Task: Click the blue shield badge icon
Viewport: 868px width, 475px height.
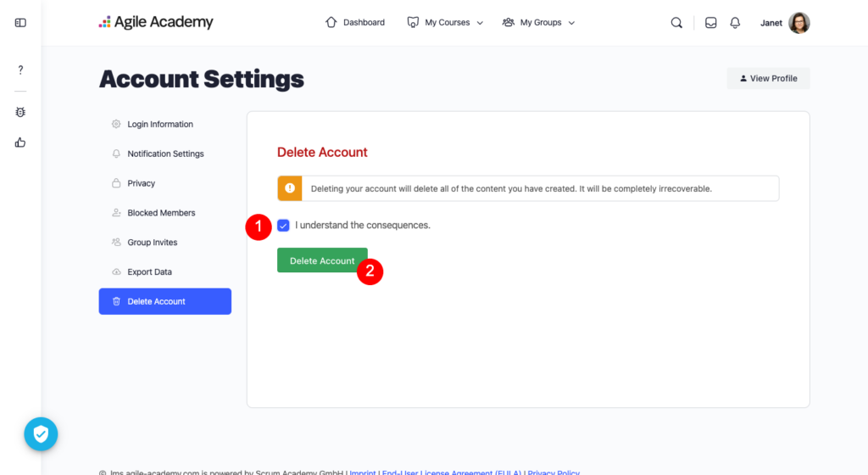Action: tap(40, 434)
